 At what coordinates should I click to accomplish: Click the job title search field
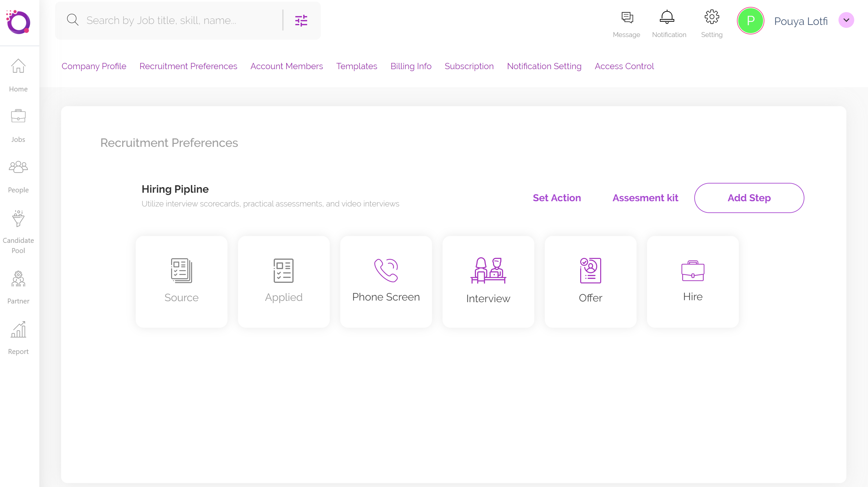(x=182, y=21)
